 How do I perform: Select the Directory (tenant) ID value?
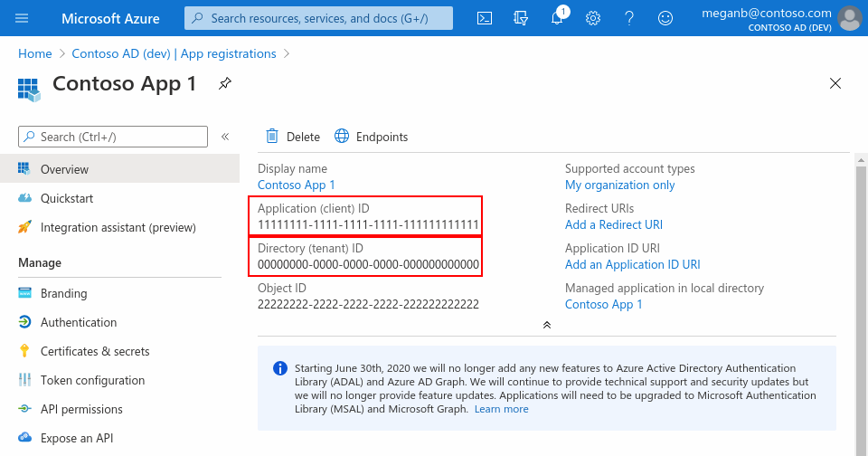click(368, 264)
